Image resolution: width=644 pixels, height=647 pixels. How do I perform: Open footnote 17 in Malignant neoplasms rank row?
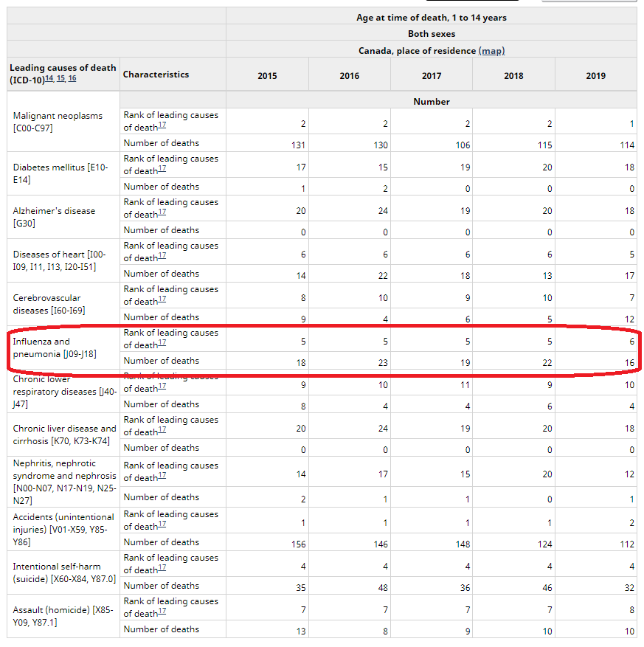pyautogui.click(x=162, y=125)
